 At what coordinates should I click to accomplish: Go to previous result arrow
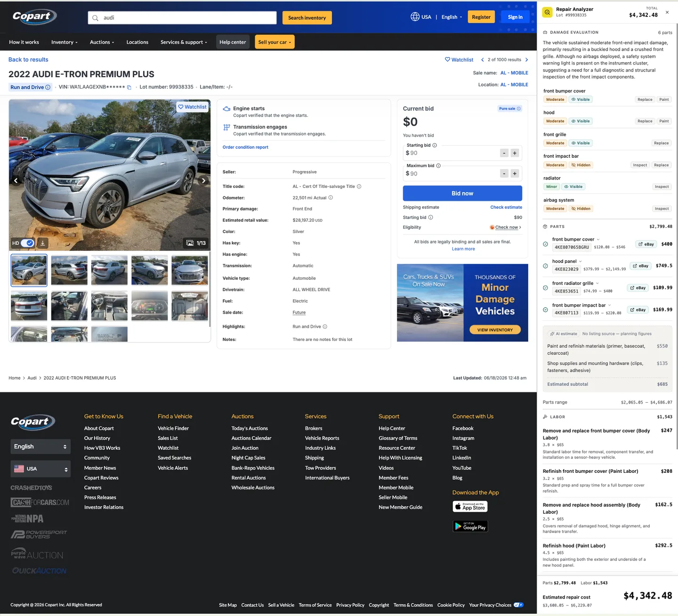tap(483, 60)
